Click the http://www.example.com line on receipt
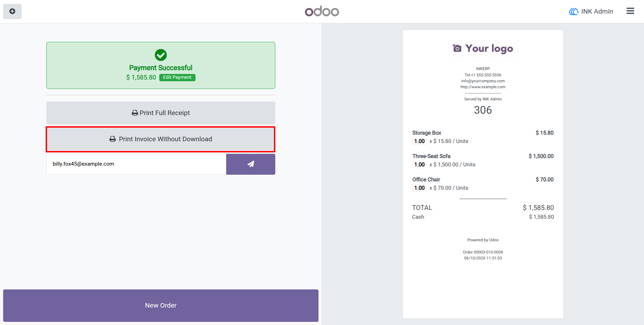 click(483, 87)
